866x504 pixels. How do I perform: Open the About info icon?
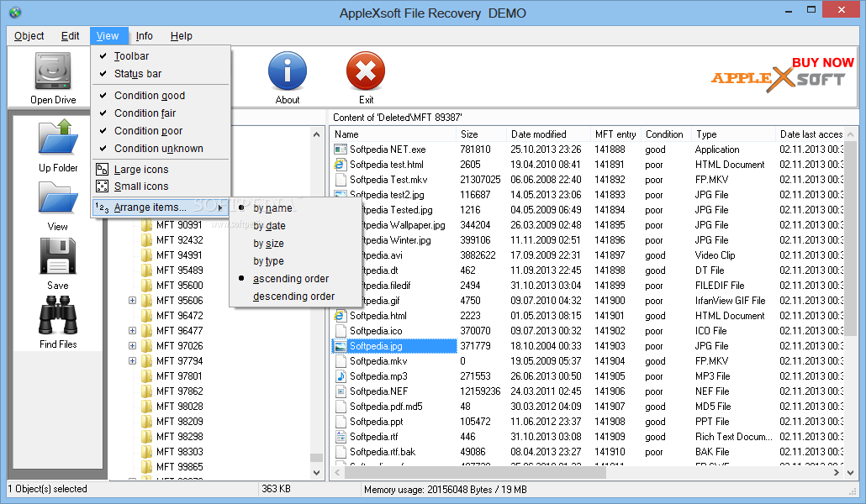click(288, 71)
